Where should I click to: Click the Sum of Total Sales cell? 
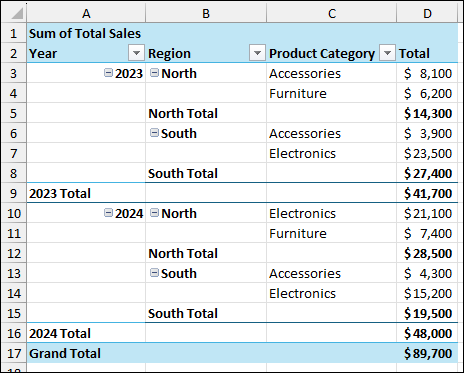86,33
